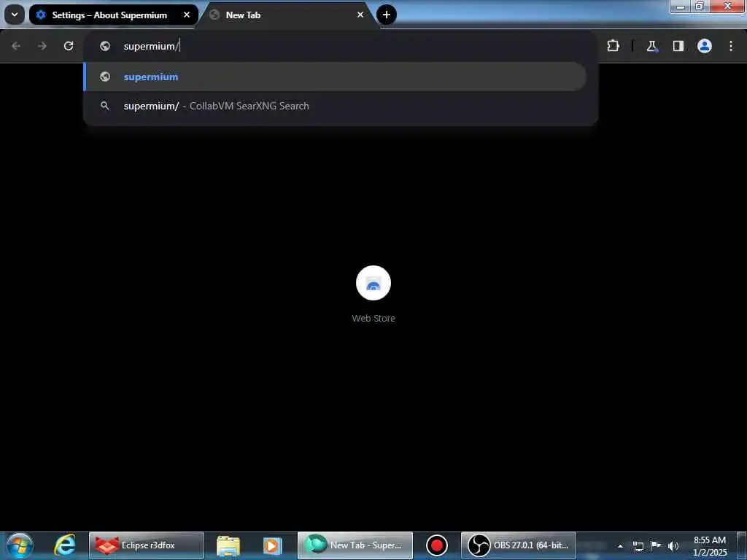Choose the highlighted supermium URL suggestion
Image resolution: width=747 pixels, height=560 pixels.
tap(336, 77)
